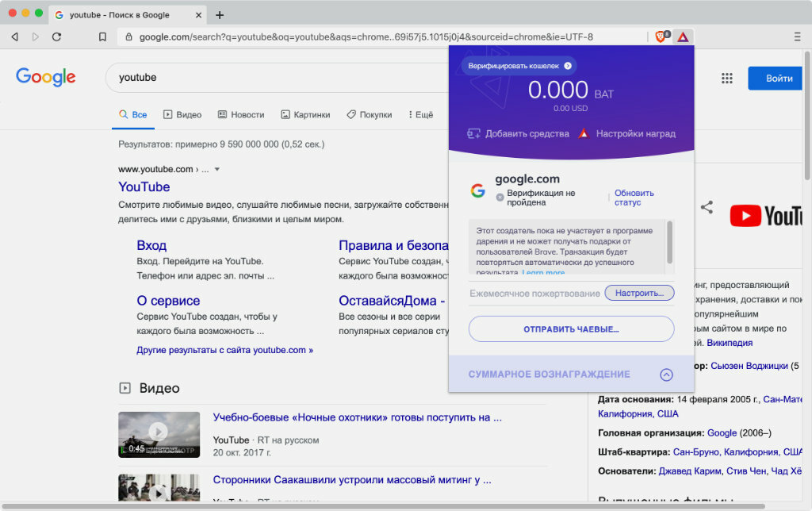Open a new tab with plus button

coord(220,15)
